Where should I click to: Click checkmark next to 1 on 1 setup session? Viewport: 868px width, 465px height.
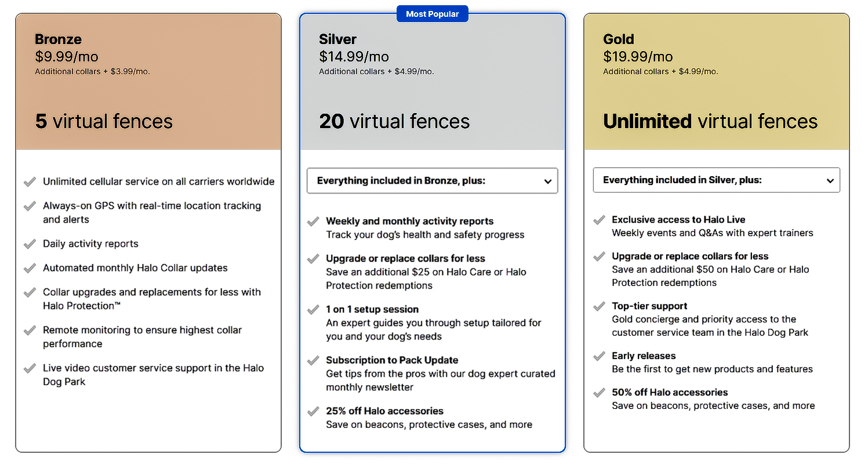[313, 310]
